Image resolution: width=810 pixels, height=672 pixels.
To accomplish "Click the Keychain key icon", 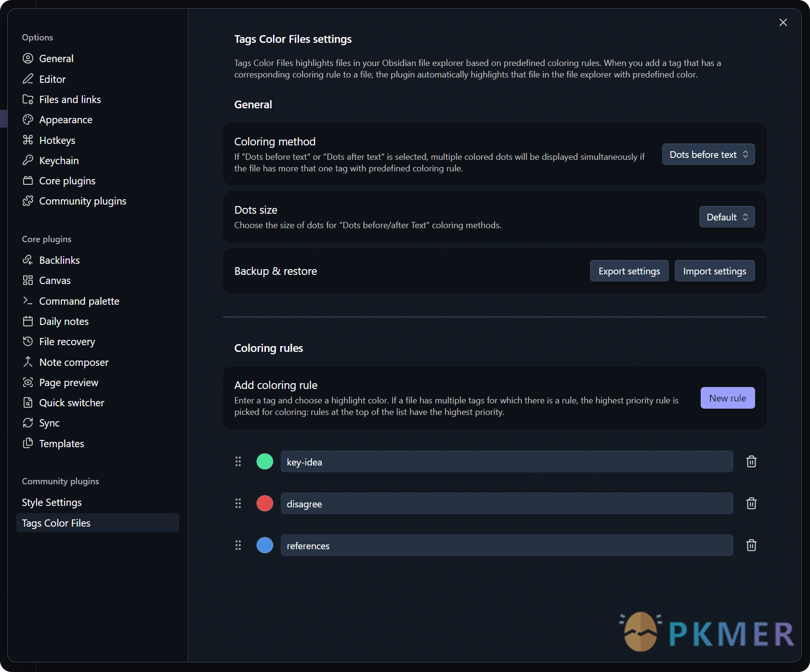I will pyautogui.click(x=28, y=160).
